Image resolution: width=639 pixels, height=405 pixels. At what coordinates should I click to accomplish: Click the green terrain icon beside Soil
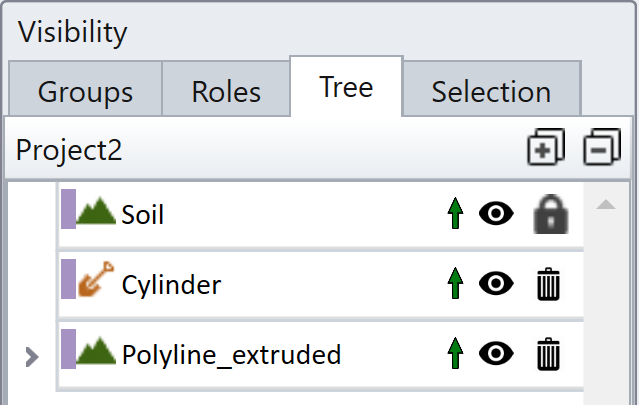pos(96,212)
